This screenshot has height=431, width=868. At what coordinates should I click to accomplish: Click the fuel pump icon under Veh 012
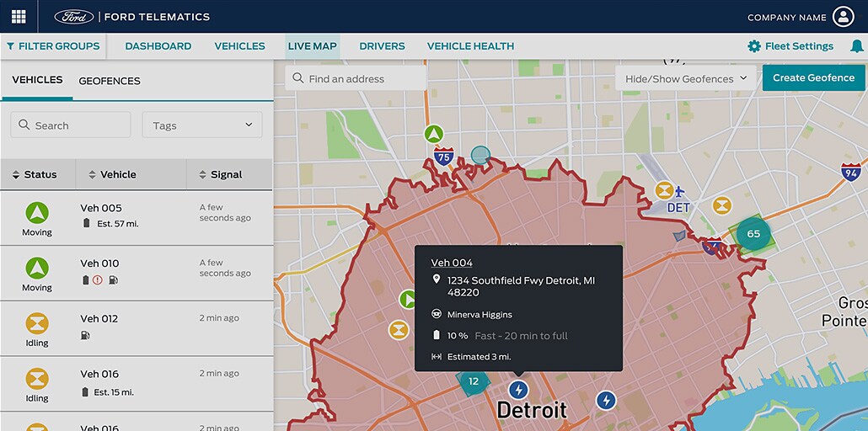[x=85, y=335]
